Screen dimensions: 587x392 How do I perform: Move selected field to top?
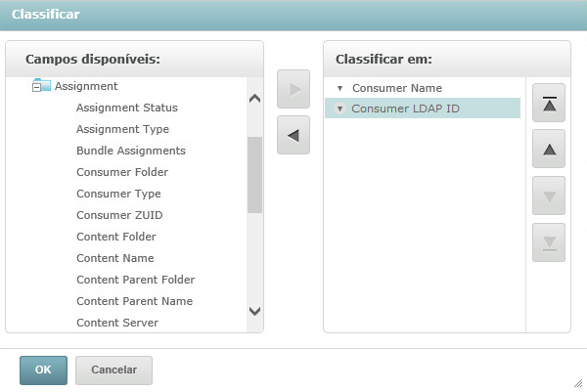549,104
